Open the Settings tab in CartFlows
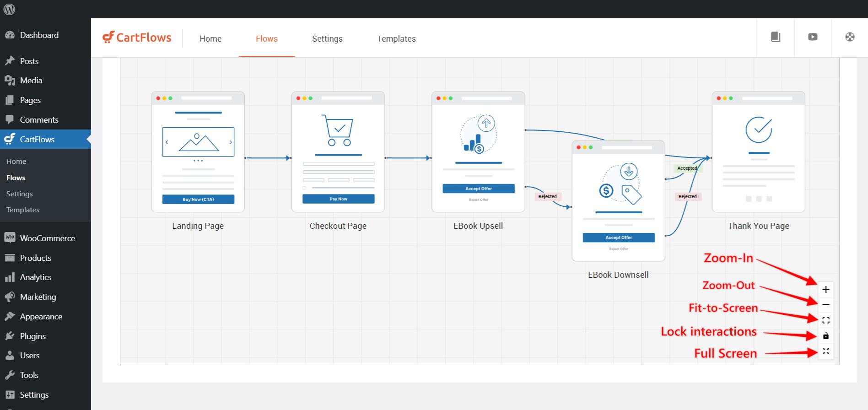This screenshot has width=868, height=410. coord(327,39)
